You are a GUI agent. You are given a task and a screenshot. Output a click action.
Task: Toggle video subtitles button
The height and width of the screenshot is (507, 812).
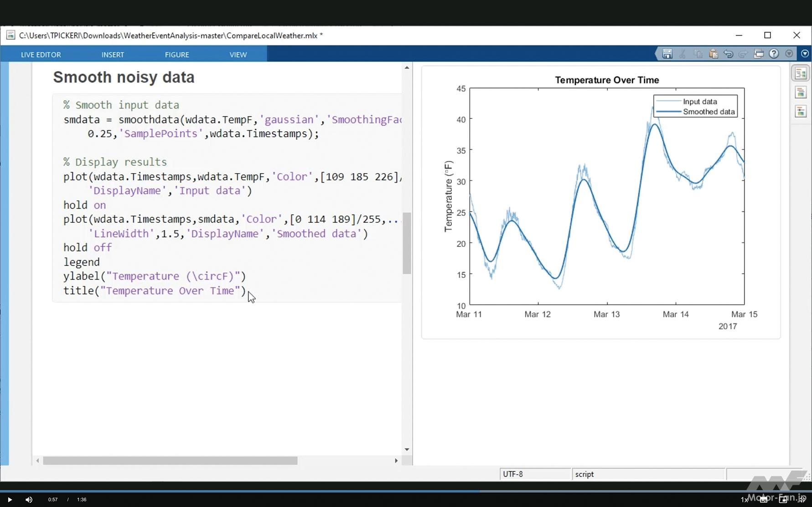click(x=764, y=500)
